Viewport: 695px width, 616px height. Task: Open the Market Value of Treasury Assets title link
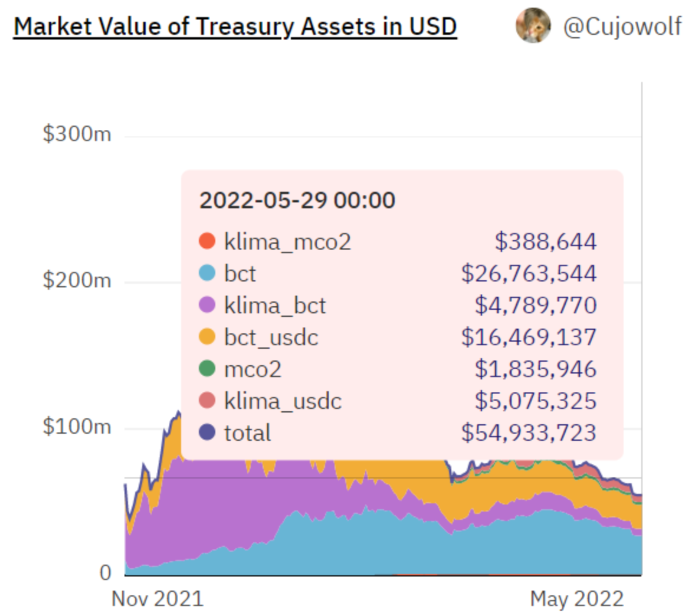coord(235,27)
